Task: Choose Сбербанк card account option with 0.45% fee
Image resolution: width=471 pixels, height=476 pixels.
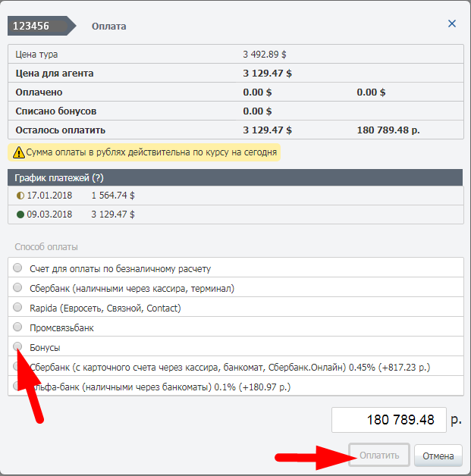Action: tap(17, 367)
